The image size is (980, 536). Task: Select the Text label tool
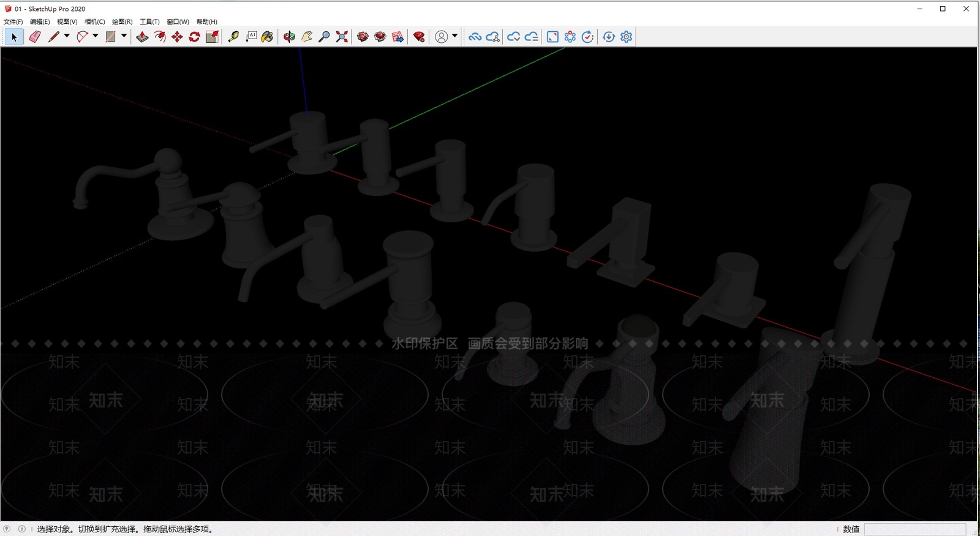pos(251,37)
